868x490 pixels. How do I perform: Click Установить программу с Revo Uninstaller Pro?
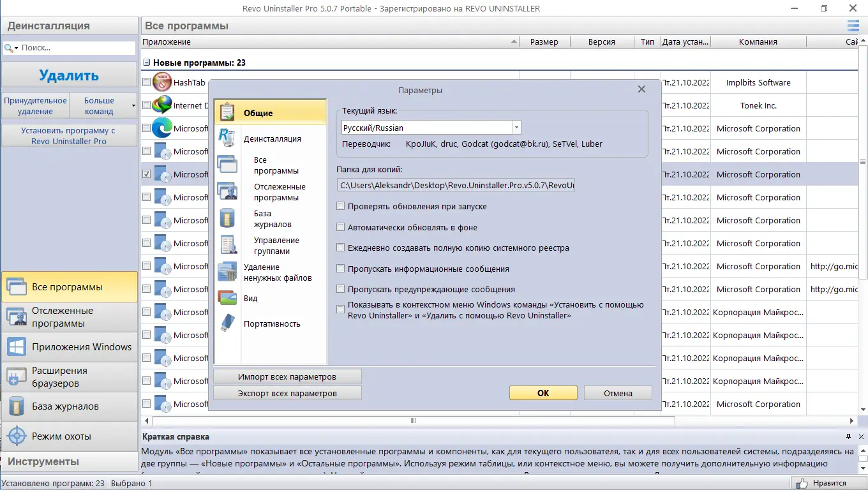[x=69, y=135]
